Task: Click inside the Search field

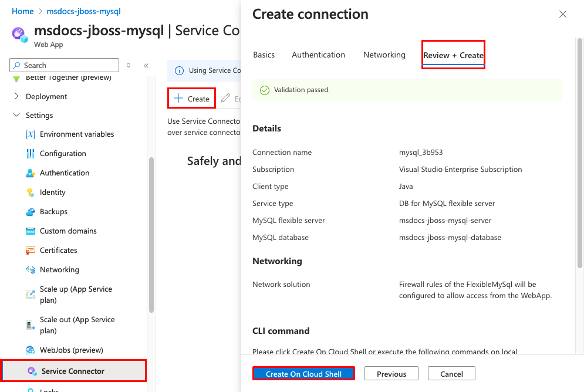Action: pyautogui.click(x=65, y=65)
